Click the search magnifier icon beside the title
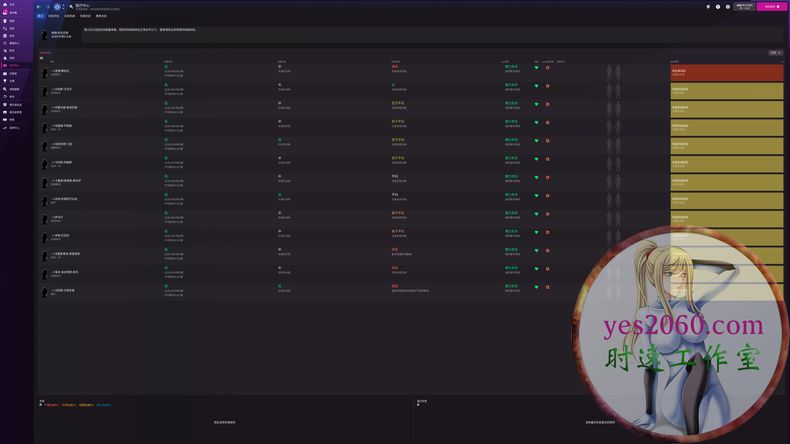 [70, 6]
